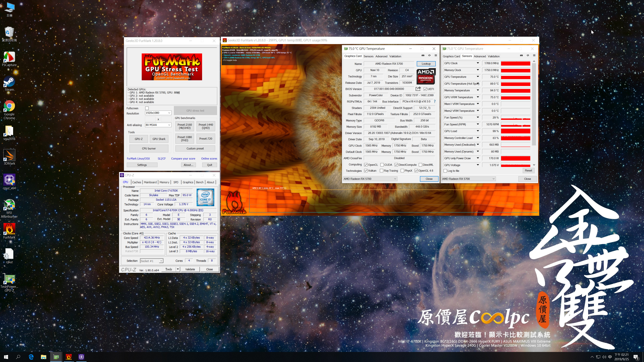Click the Windows Start button
Viewport: 644px width, 362px height.
6,357
